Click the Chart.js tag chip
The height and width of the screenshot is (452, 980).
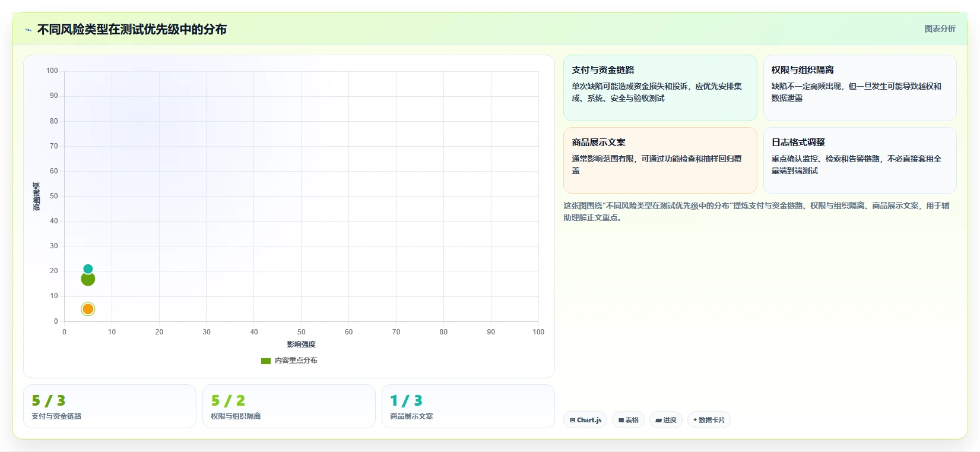585,420
